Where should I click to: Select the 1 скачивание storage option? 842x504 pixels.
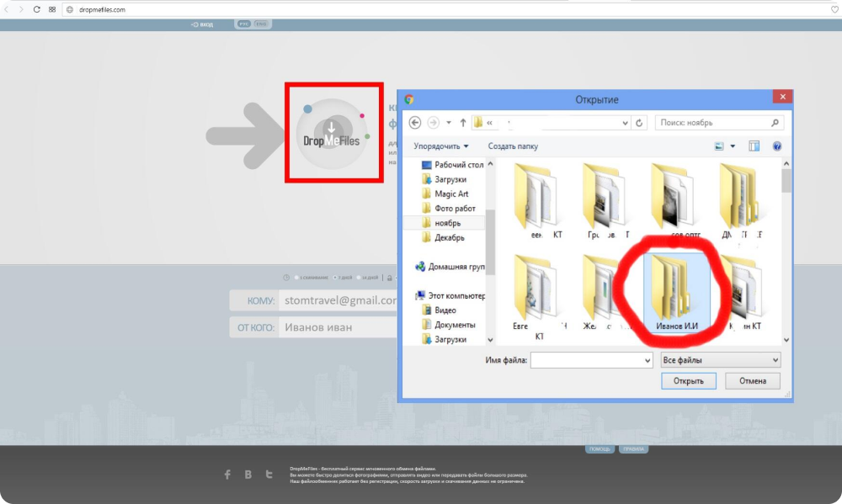(311, 278)
